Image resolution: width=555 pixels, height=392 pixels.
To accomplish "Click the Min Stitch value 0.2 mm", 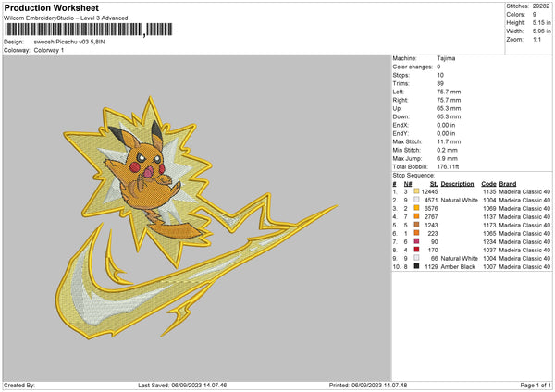I will click(x=447, y=150).
